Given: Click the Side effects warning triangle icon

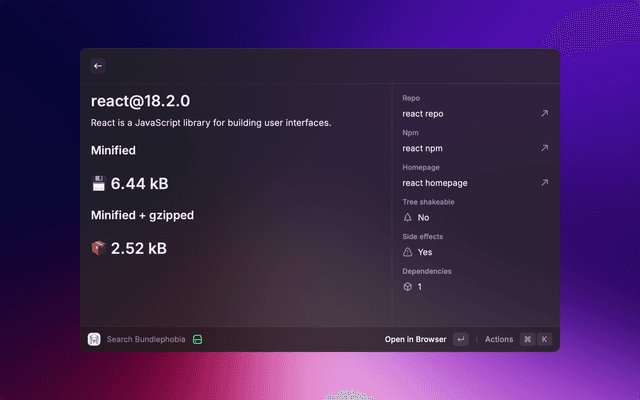Looking at the screenshot, I should click(x=408, y=252).
